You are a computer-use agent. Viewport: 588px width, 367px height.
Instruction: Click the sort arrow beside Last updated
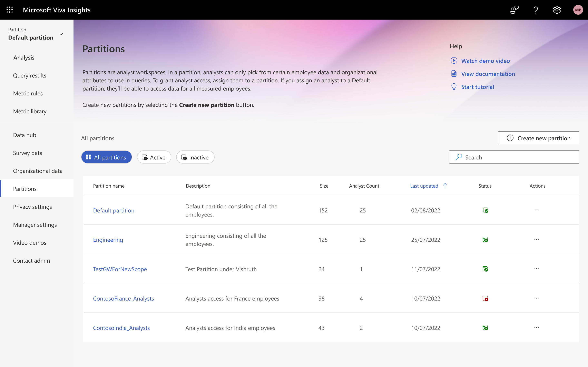[445, 186]
